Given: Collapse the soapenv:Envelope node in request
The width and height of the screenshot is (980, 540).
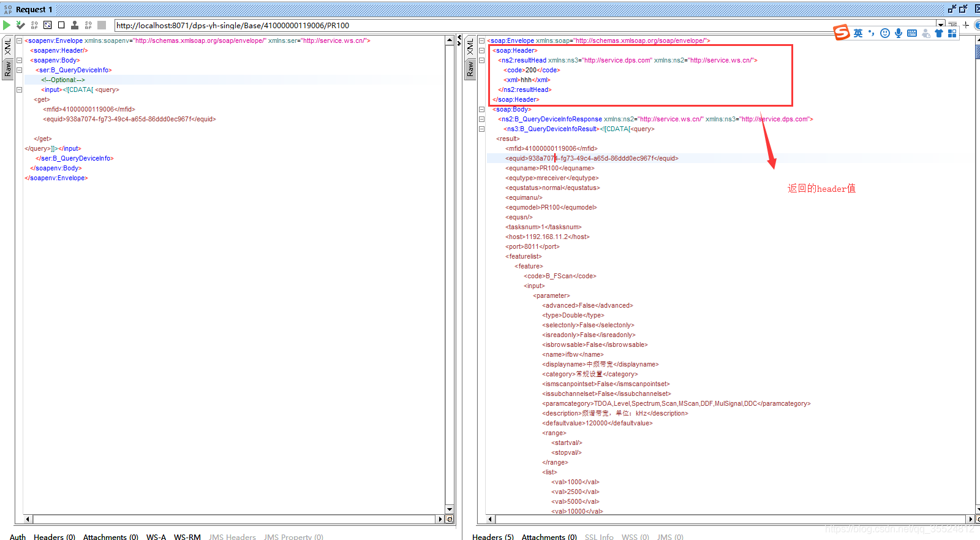Looking at the screenshot, I should [x=19, y=40].
